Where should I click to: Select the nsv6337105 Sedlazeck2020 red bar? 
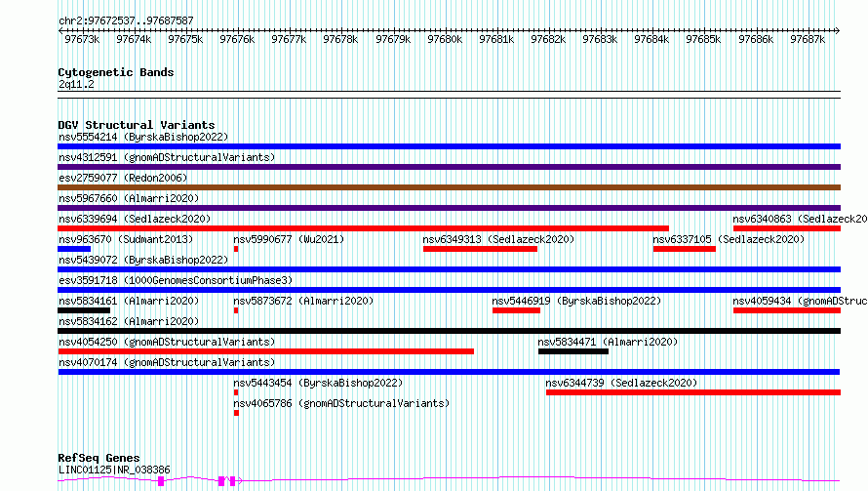coord(685,249)
